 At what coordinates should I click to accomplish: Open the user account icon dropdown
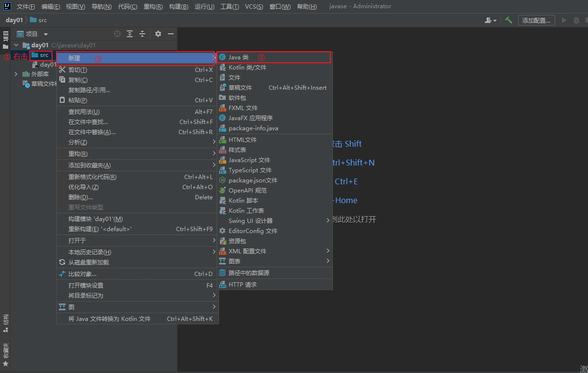coord(491,20)
